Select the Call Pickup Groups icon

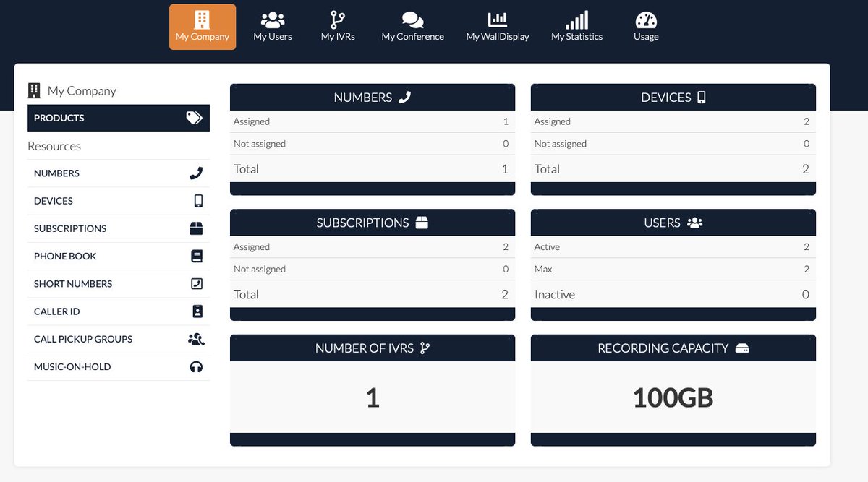pos(196,338)
